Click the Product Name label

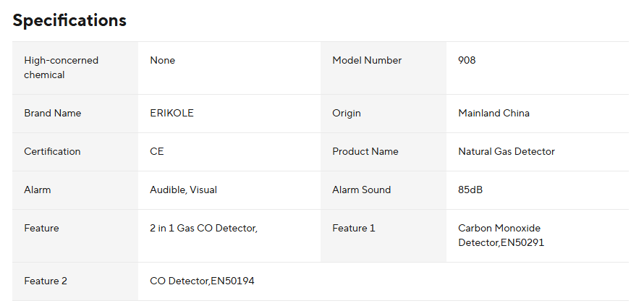coord(365,151)
